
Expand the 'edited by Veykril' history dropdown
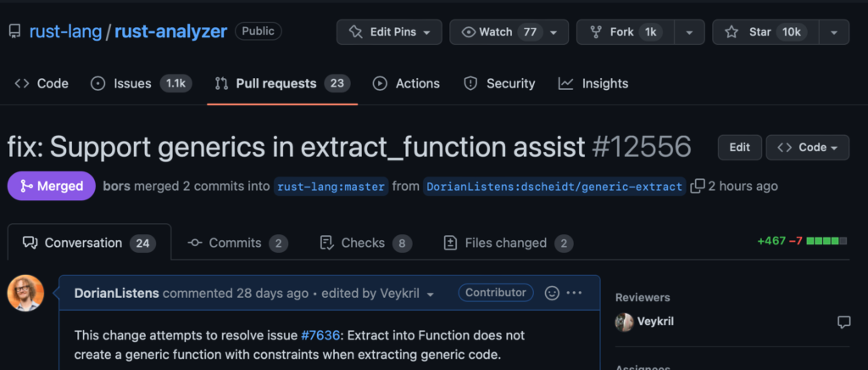coord(378,293)
